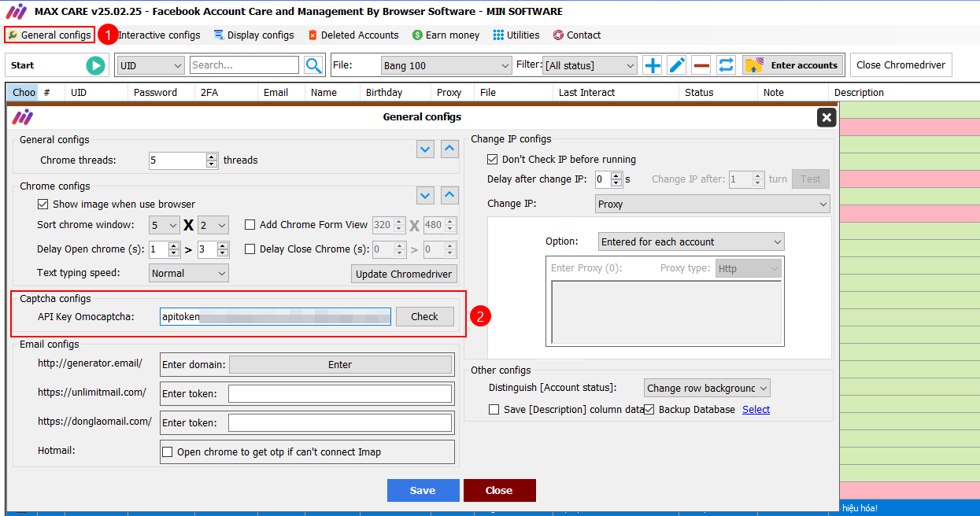
Task: Click the pencil edit icon in toolbar
Action: click(x=677, y=65)
